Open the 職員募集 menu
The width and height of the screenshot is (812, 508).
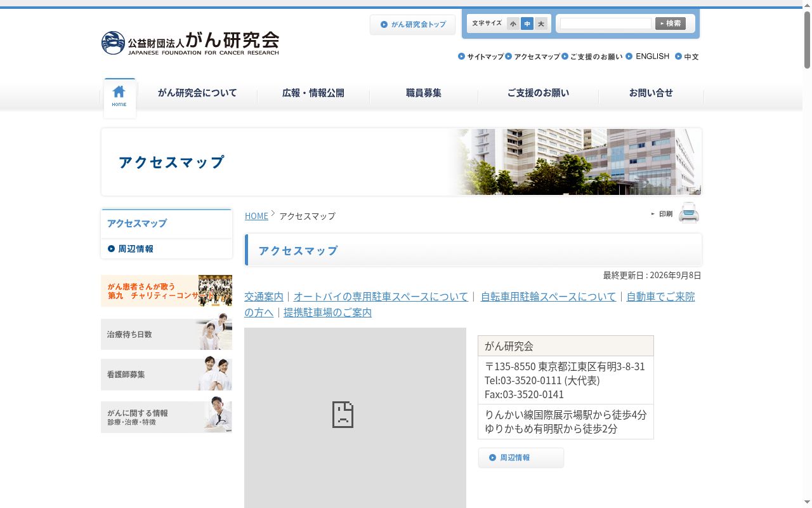pos(424,93)
